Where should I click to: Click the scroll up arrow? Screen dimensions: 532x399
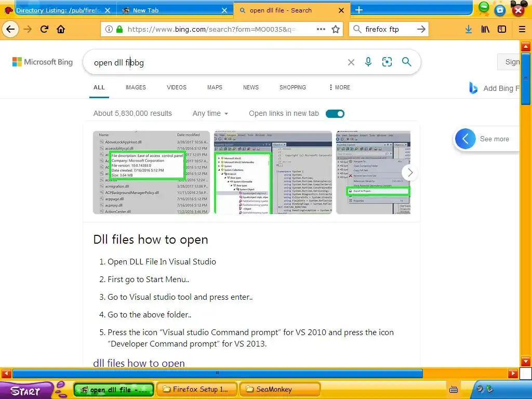click(x=526, y=46)
